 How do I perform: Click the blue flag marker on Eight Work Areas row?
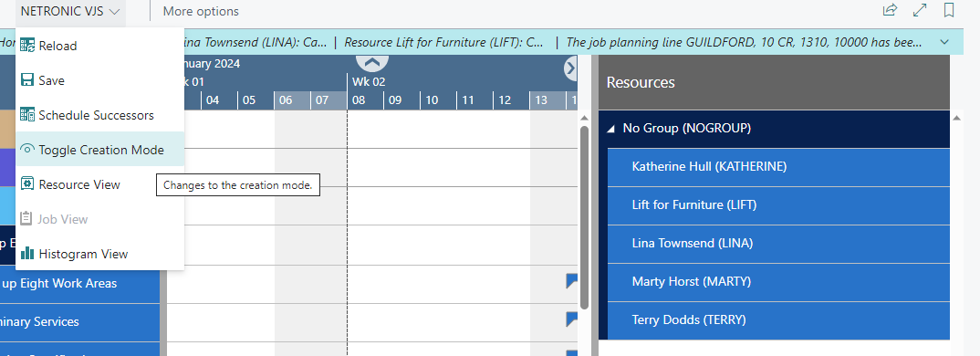[571, 281]
